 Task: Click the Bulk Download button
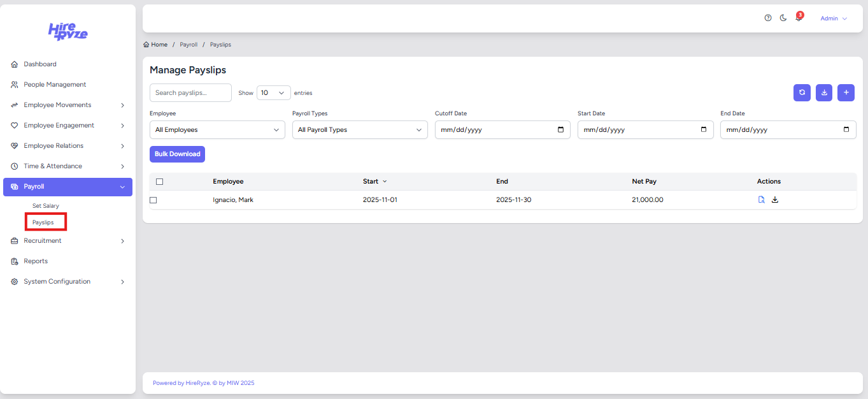pyautogui.click(x=177, y=154)
